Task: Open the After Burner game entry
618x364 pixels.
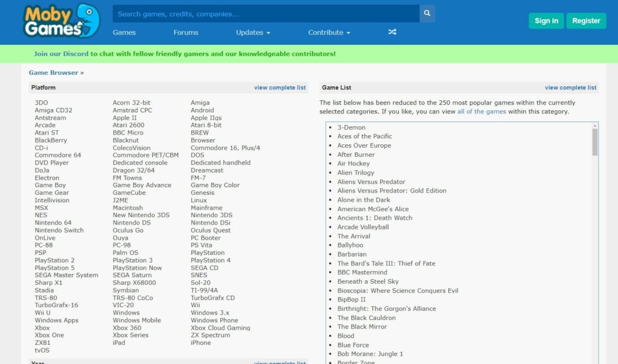Action: click(x=356, y=155)
